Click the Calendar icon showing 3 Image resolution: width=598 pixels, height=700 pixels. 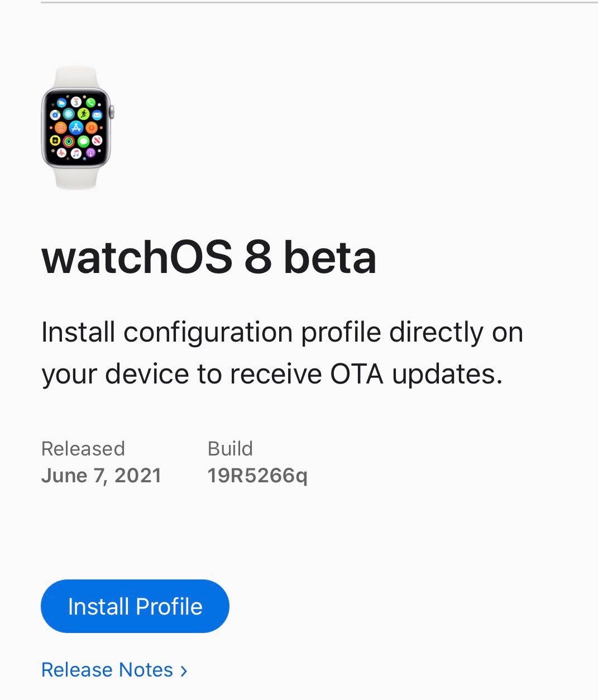click(x=76, y=102)
